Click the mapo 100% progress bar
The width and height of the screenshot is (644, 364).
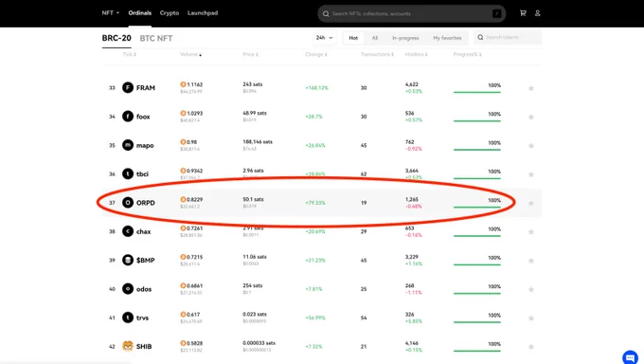[x=476, y=150]
